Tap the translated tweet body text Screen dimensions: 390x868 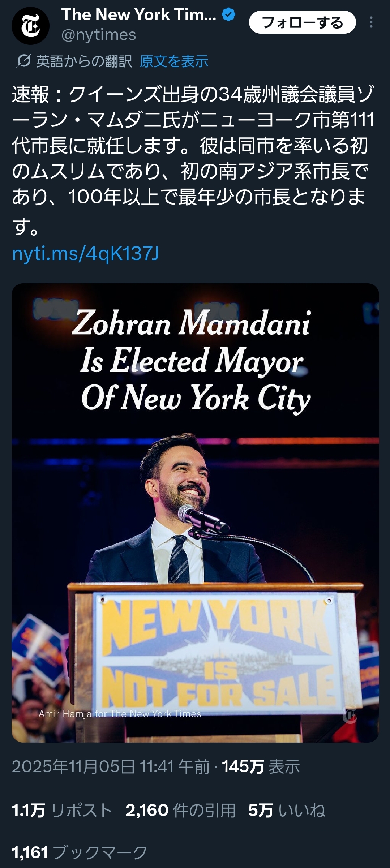coord(193,159)
